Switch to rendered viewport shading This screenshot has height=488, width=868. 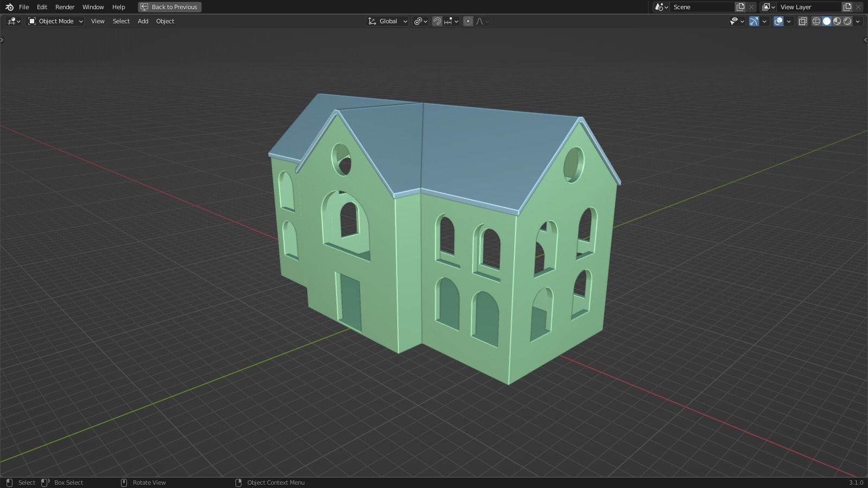[847, 21]
